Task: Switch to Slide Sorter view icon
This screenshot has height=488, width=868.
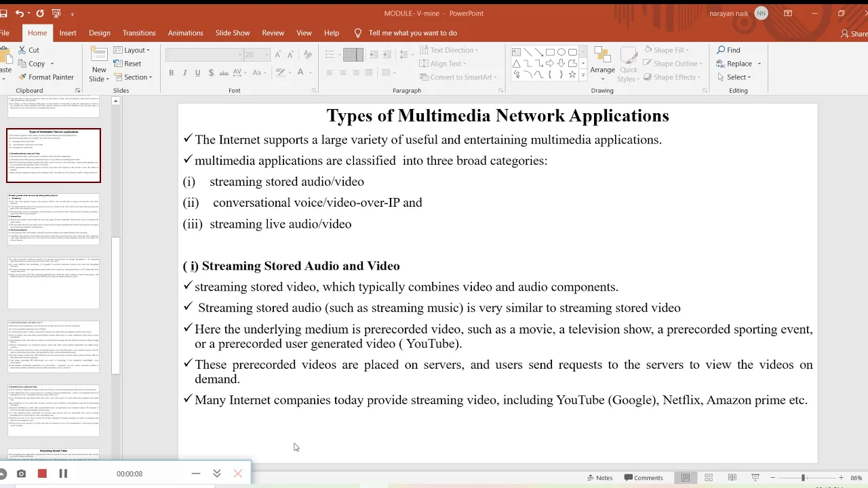Action: click(709, 478)
